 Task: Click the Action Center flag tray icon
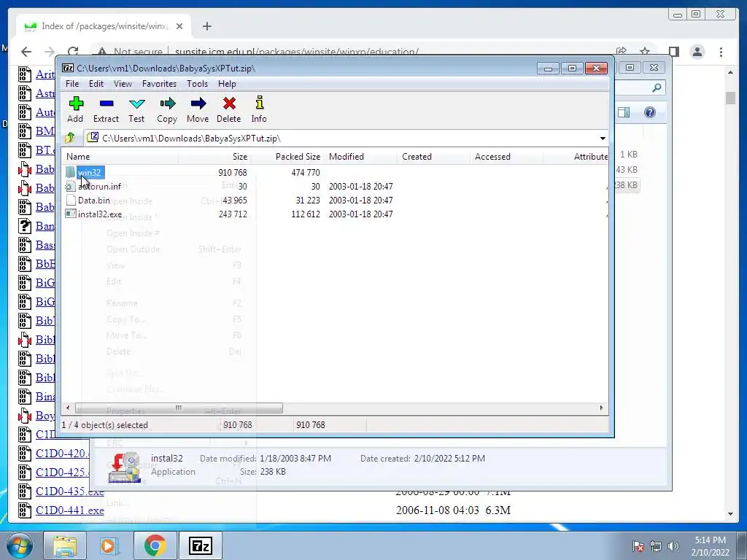point(638,546)
